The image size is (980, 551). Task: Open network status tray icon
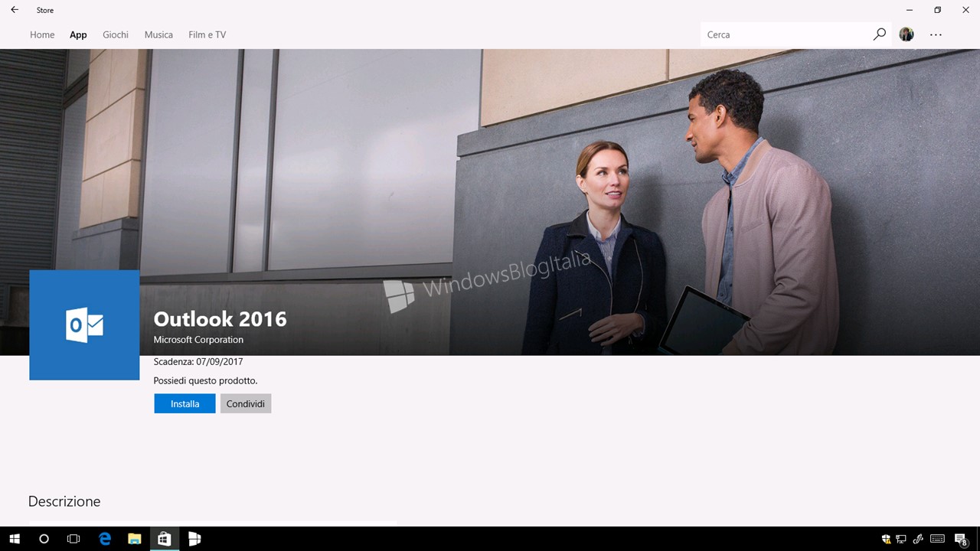coord(901,539)
